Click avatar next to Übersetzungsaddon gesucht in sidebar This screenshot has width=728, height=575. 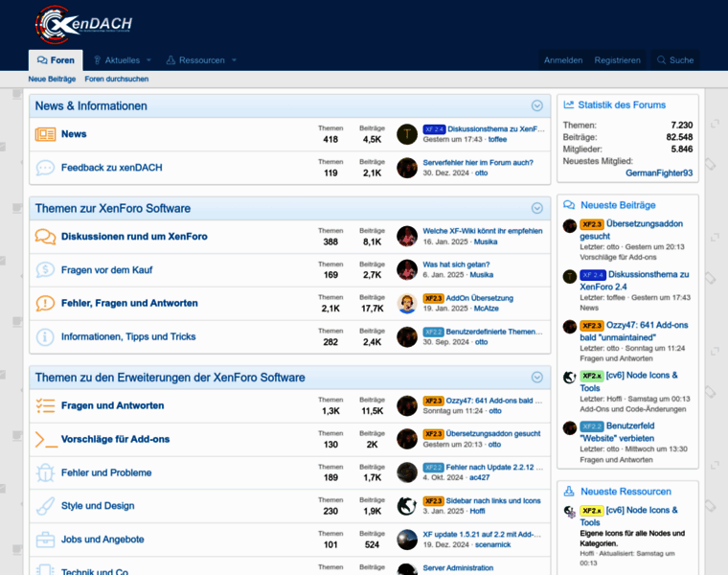click(x=570, y=226)
